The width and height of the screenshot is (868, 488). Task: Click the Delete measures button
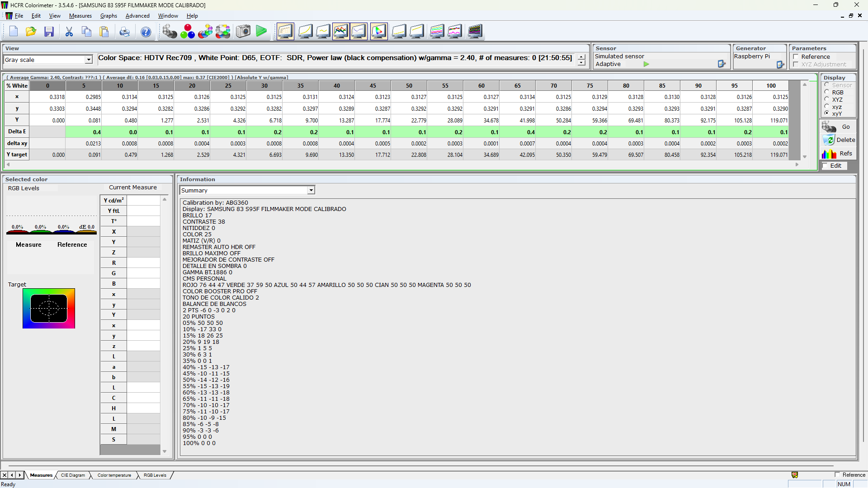click(839, 140)
